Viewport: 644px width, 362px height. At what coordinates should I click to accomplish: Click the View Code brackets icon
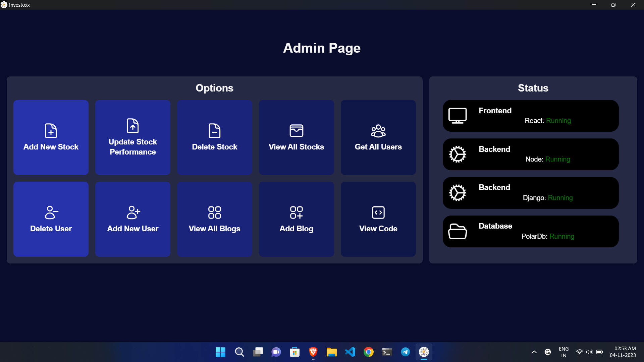pos(378,213)
